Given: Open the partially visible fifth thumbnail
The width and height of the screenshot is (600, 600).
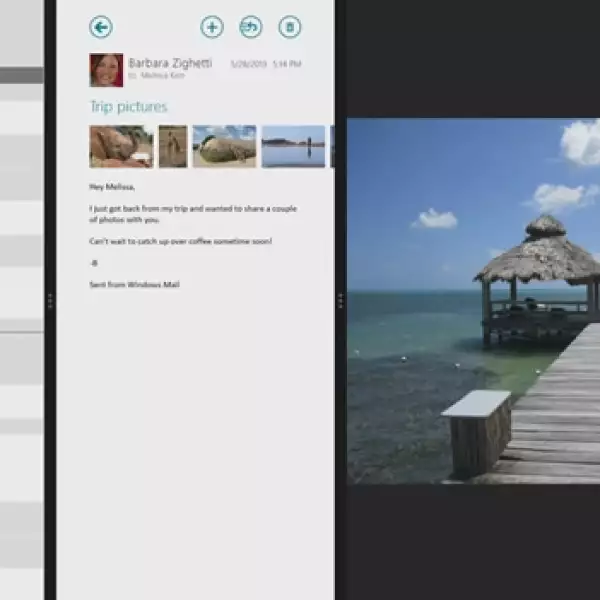Looking at the screenshot, I should 332,146.
